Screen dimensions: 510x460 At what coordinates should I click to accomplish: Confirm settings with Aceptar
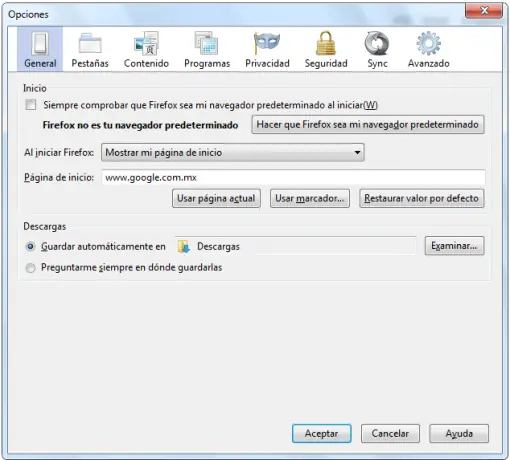(x=322, y=433)
